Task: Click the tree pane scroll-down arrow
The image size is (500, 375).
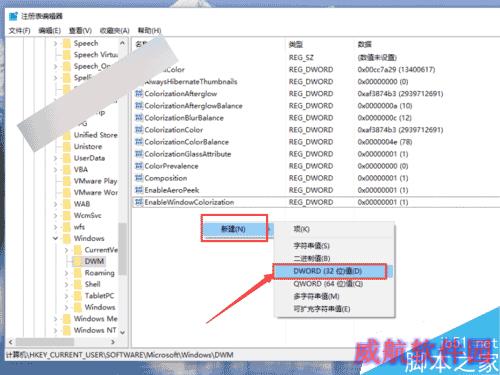Action: (122, 332)
